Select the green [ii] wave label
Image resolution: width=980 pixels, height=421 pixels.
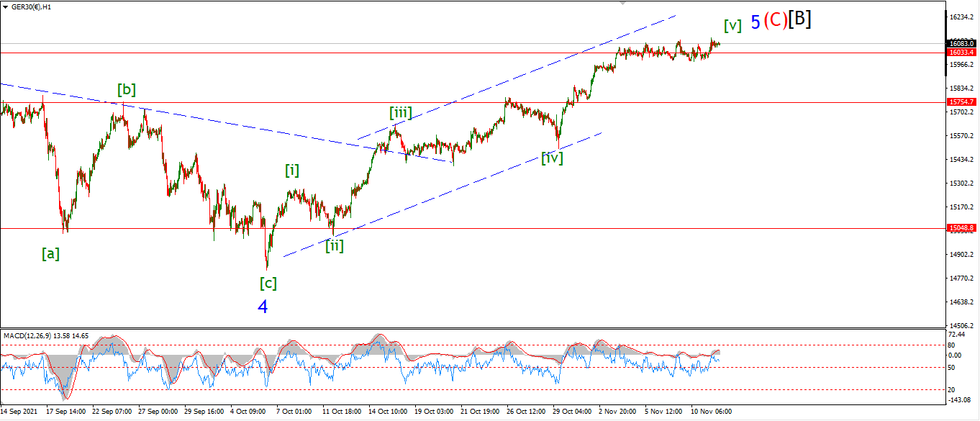click(x=334, y=245)
